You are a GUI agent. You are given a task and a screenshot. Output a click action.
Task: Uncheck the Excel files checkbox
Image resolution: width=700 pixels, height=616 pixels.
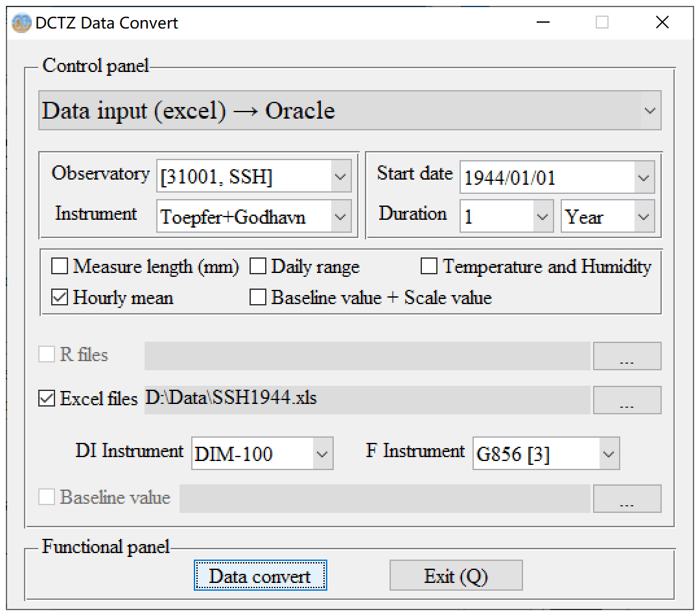pyautogui.click(x=47, y=398)
